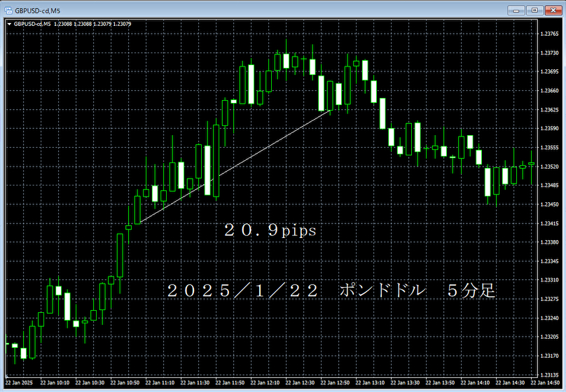Click time label '22 Jan 10:50'
The height and width of the screenshot is (392, 566).
(125, 383)
